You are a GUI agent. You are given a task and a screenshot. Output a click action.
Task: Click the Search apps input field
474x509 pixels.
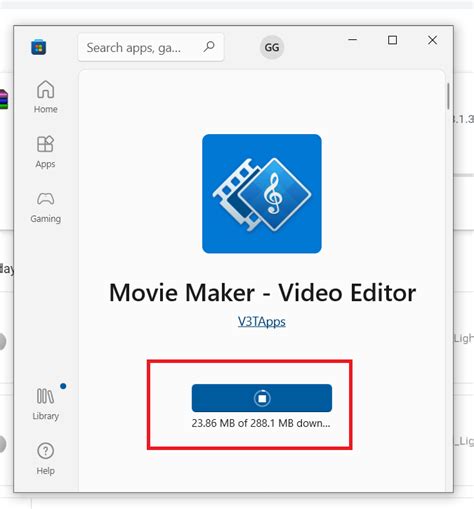click(x=151, y=47)
